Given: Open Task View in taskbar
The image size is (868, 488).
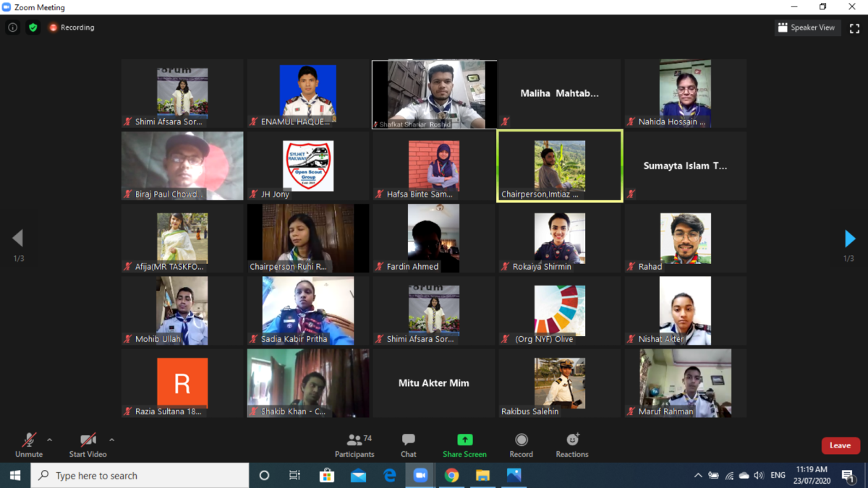Looking at the screenshot, I should 294,475.
